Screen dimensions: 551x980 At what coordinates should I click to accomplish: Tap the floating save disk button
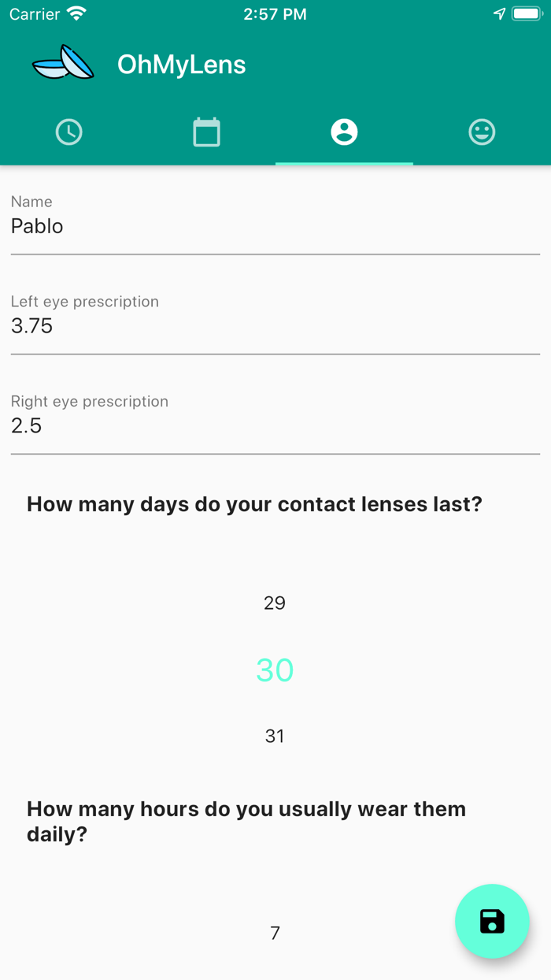click(492, 921)
